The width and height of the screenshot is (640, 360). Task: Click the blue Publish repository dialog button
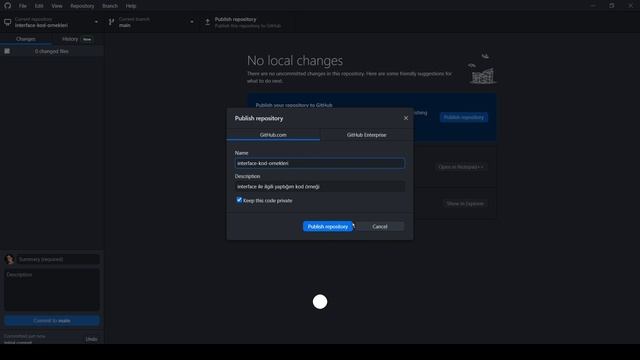pos(328,227)
